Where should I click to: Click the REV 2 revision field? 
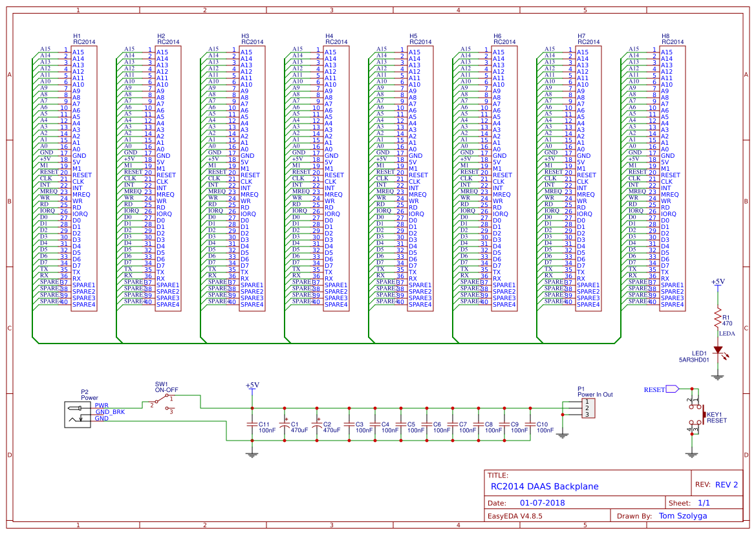tap(727, 483)
